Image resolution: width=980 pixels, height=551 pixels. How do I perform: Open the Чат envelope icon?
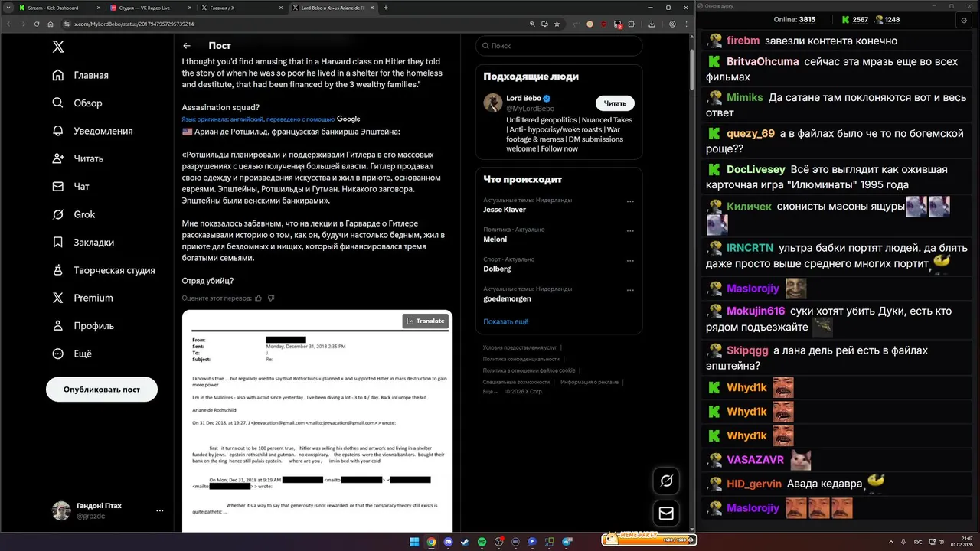coord(58,186)
